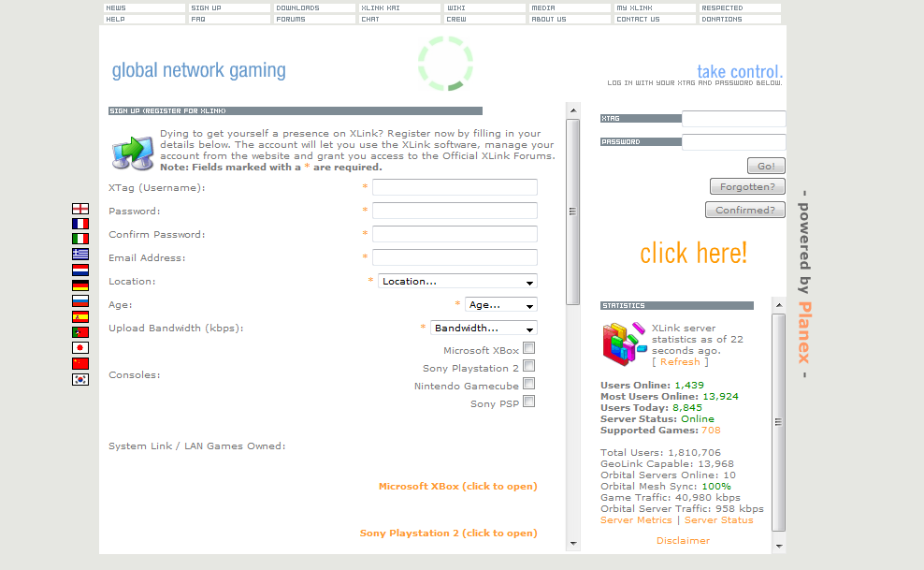Open the Location dropdown
Image resolution: width=924 pixels, height=570 pixels.
457,281
